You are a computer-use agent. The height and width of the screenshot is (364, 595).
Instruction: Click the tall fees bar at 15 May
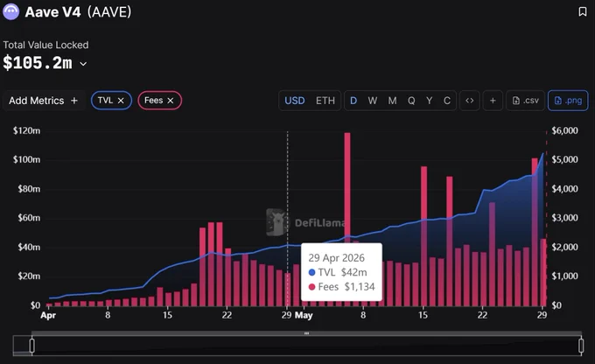click(x=423, y=236)
